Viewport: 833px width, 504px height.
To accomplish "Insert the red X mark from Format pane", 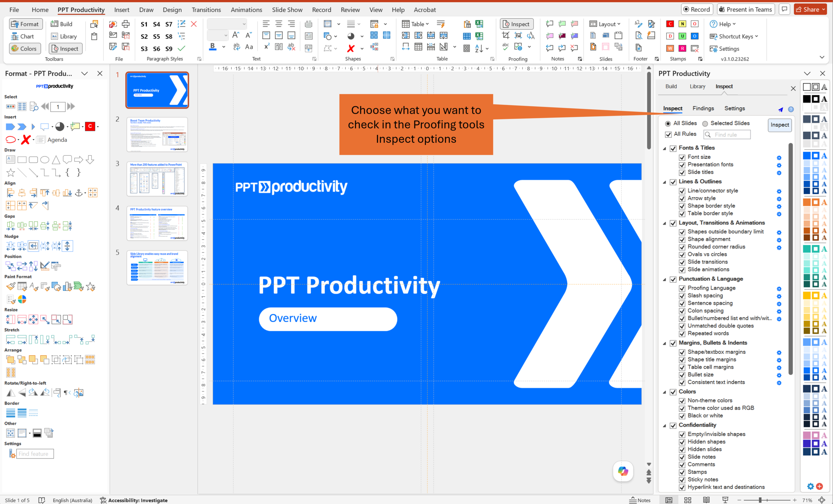I will 26,139.
